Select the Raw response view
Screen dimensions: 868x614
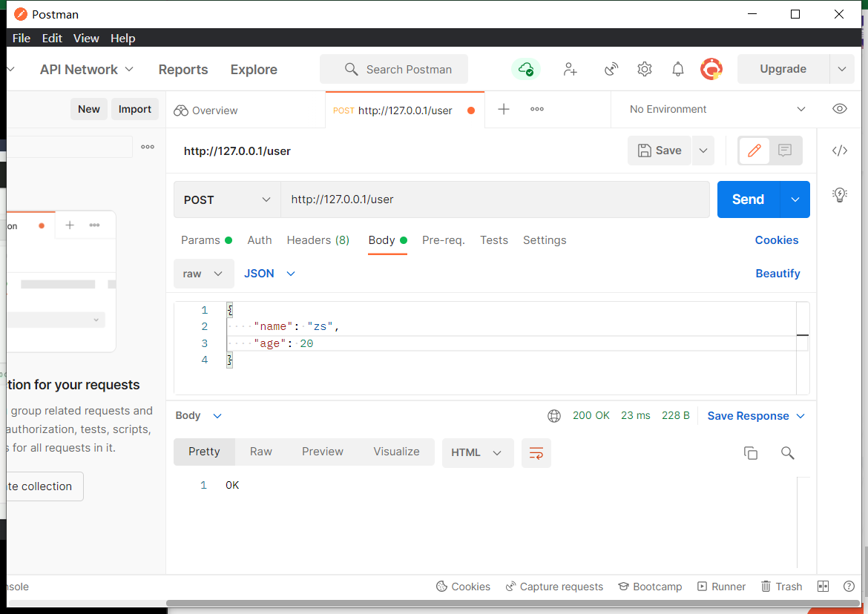260,452
